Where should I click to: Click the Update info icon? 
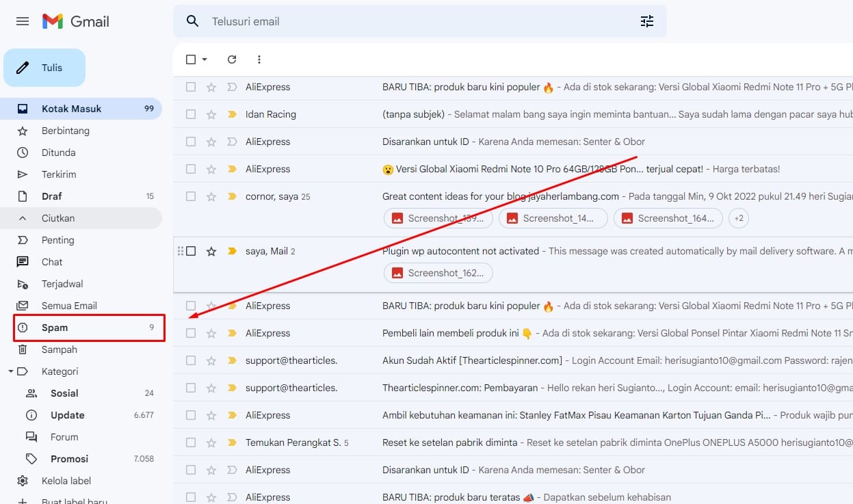pyautogui.click(x=31, y=415)
